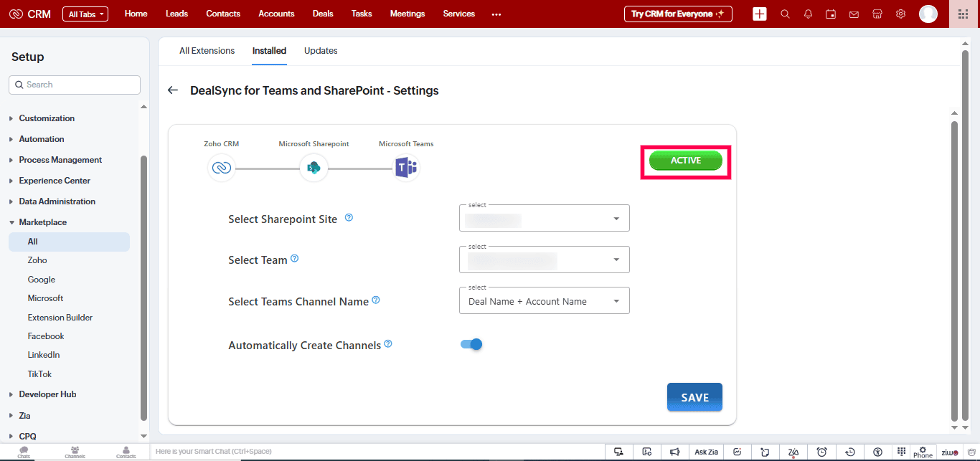This screenshot has height=461, width=980.
Task: Open the Deals module tab
Action: point(323,14)
